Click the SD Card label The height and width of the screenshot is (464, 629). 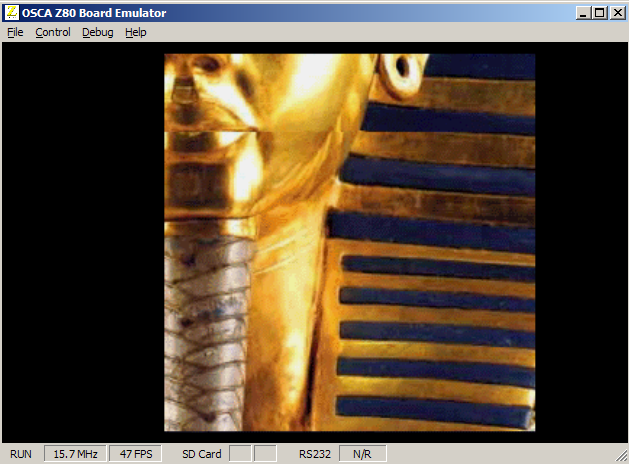(x=201, y=454)
